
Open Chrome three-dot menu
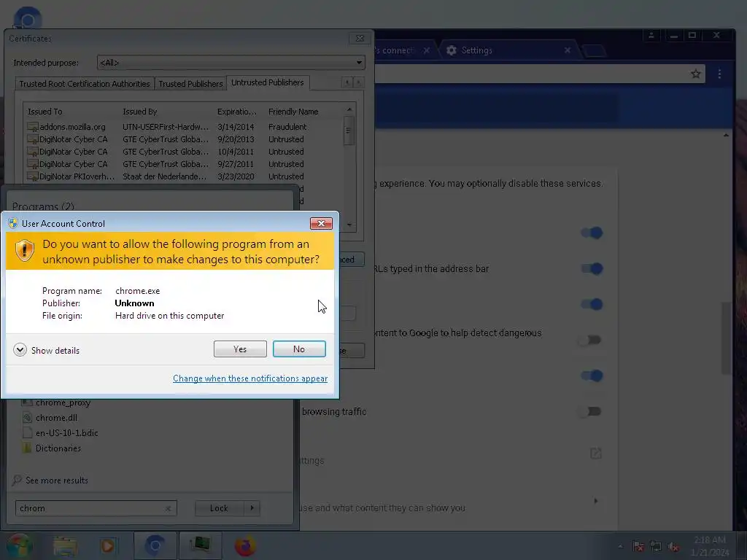(x=719, y=74)
